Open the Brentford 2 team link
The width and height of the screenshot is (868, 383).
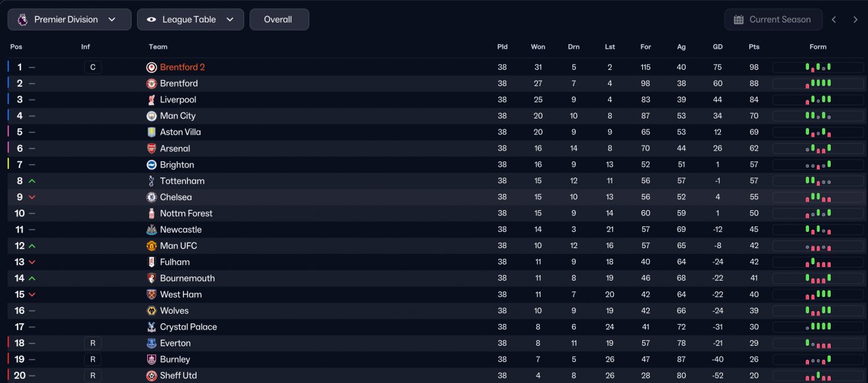click(x=182, y=67)
